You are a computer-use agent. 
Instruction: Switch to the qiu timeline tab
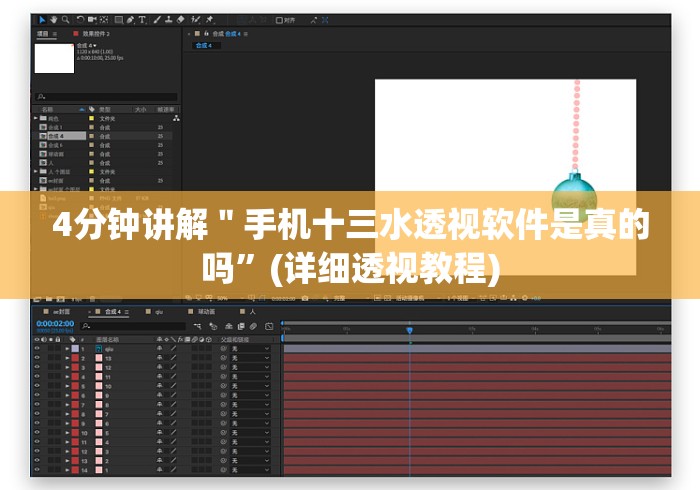[158, 311]
